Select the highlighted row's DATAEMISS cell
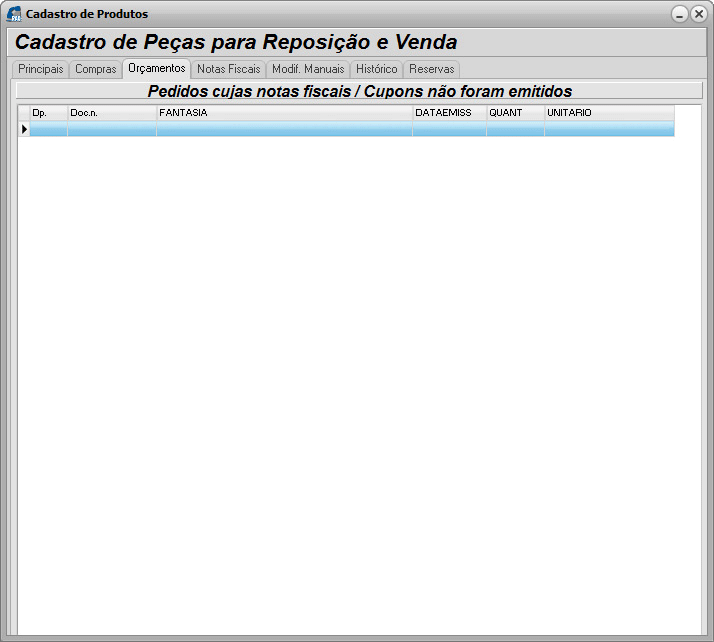 [x=449, y=129]
